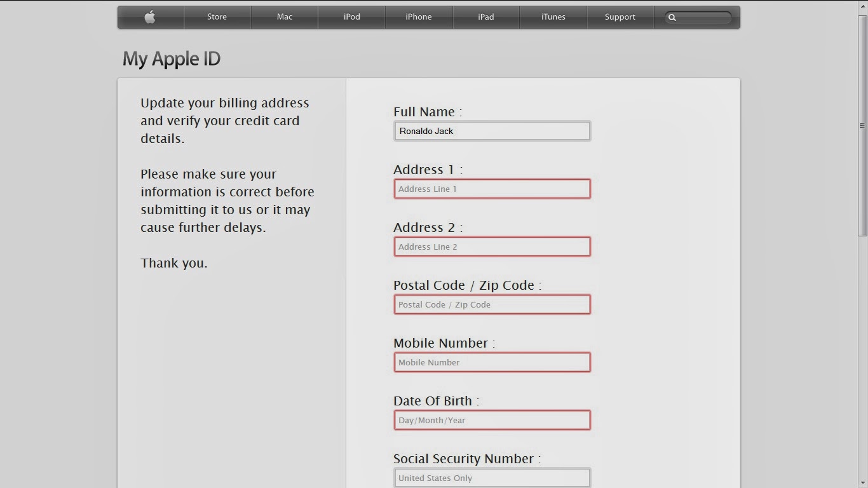Click the 'Social Security Number :' label
Screen dimensions: 868x488
tap(467, 459)
